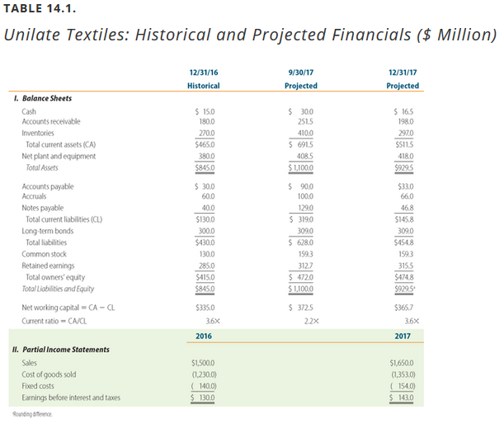Select 'Total current assets (CA)' label
Image resolution: width=504 pixels, height=423 pixels.
pos(61,144)
